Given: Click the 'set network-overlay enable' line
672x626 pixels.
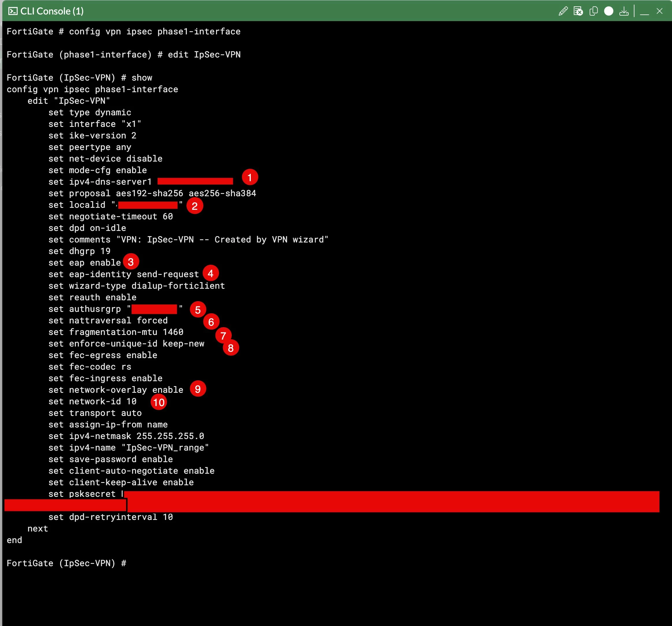Looking at the screenshot, I should point(116,390).
